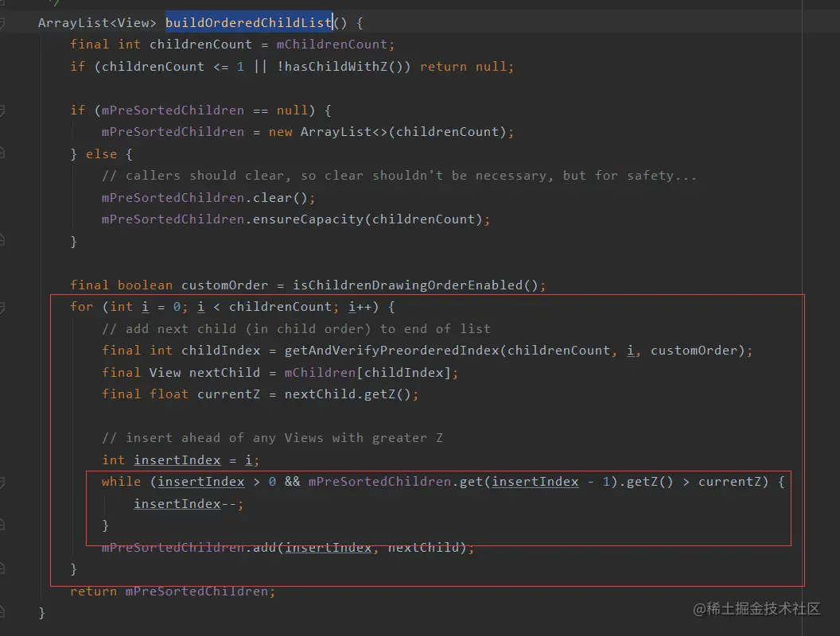840x636 pixels.
Task: Click the 'add next child' comment
Action: (296, 328)
